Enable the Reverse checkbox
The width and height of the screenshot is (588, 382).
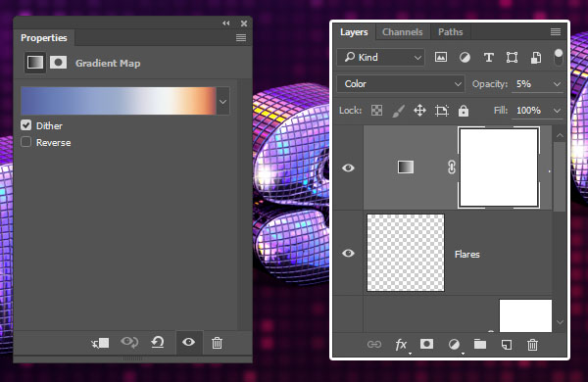[25, 142]
